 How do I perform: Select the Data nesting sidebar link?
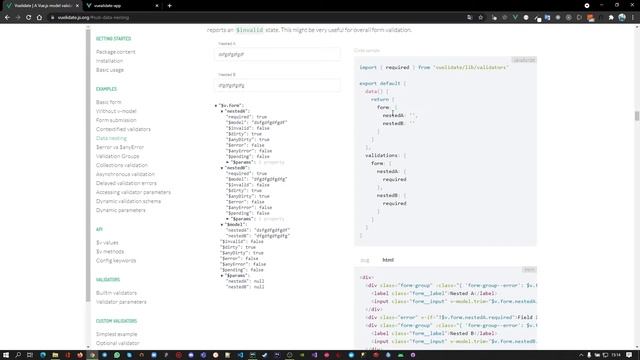click(111, 138)
